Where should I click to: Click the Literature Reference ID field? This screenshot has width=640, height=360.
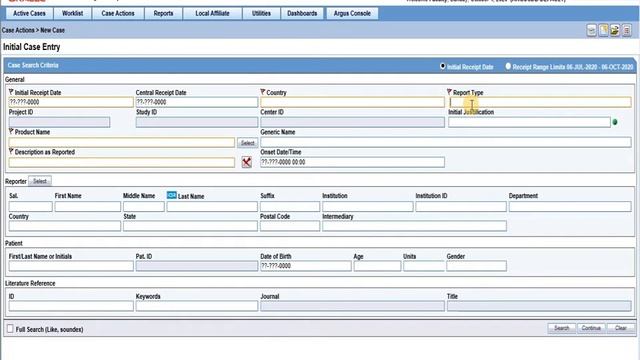click(71, 306)
